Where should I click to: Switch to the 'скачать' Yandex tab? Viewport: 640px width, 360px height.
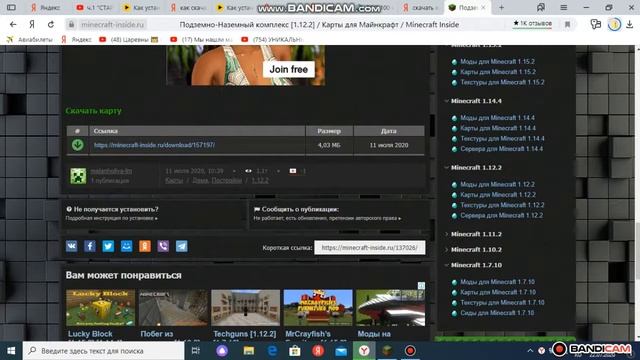click(x=420, y=7)
